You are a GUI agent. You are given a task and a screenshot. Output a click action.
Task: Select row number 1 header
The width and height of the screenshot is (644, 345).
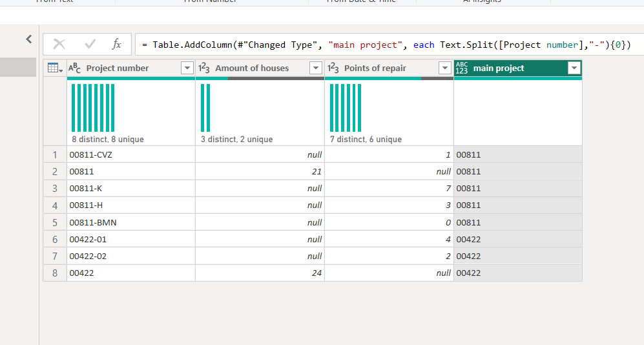click(55, 155)
